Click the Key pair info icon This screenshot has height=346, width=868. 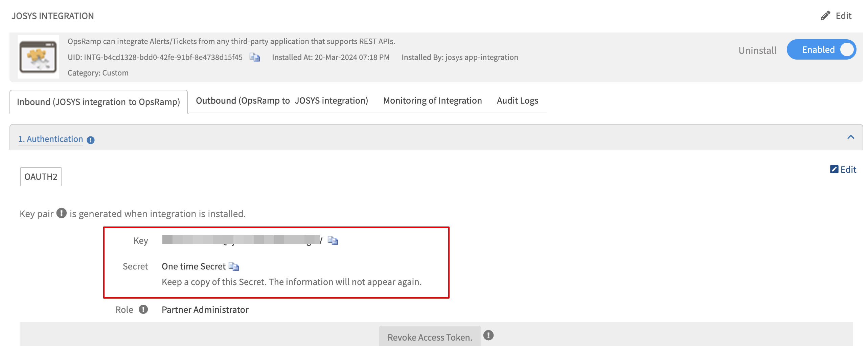[62, 213]
